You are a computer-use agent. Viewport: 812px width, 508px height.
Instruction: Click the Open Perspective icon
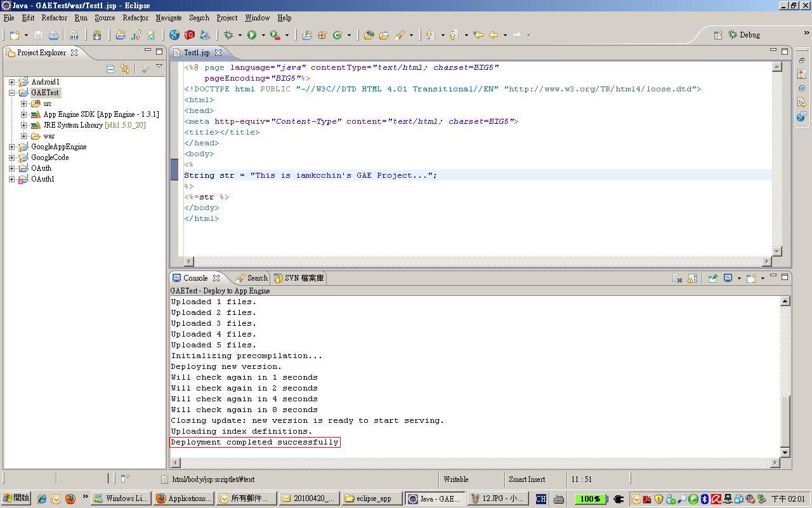(718, 35)
